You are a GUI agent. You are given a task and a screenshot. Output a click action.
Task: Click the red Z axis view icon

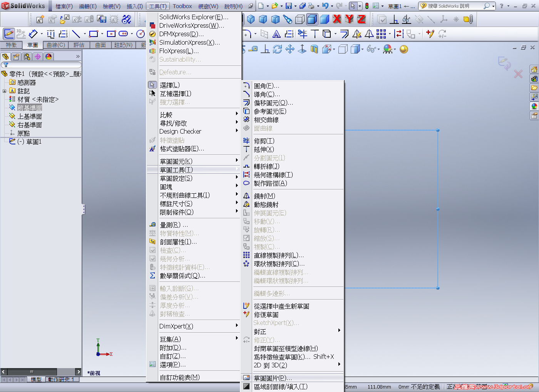pyautogui.click(x=361, y=19)
